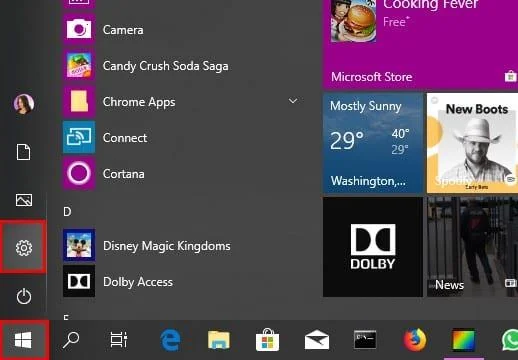The width and height of the screenshot is (518, 360).
Task: Open the rainbow-colored app on taskbar
Action: pos(463,340)
